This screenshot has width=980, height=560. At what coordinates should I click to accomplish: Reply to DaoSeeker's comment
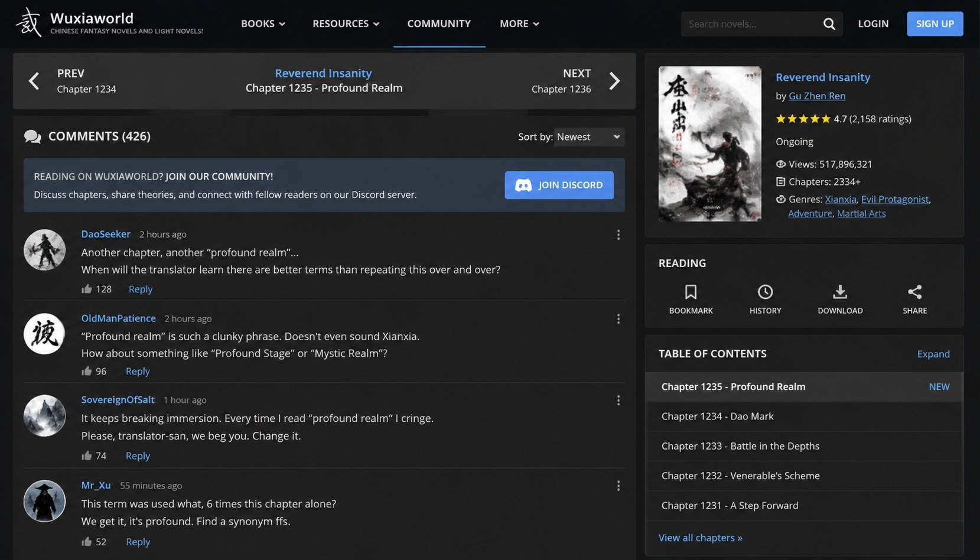141,289
